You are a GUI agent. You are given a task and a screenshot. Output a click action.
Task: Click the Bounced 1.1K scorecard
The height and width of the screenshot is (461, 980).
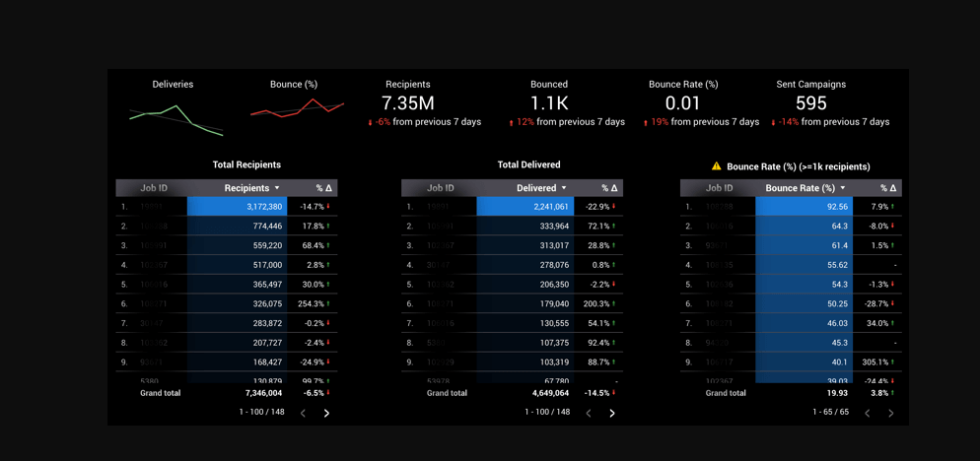click(549, 103)
